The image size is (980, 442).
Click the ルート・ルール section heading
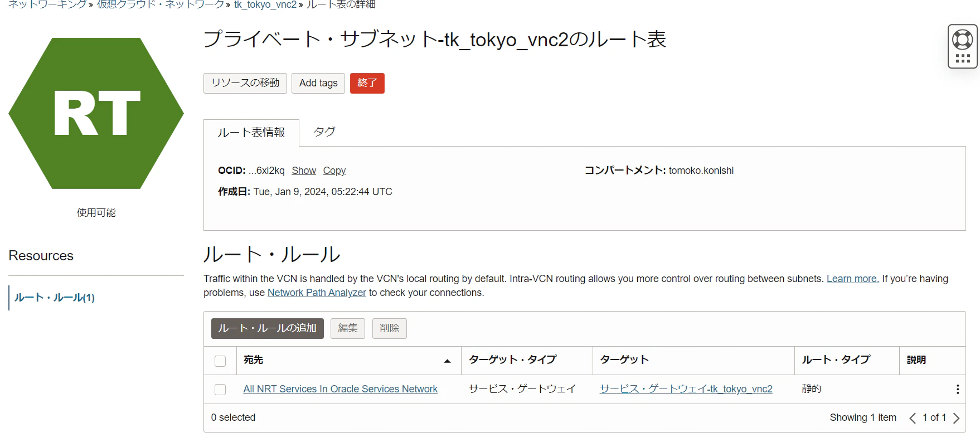tap(272, 254)
